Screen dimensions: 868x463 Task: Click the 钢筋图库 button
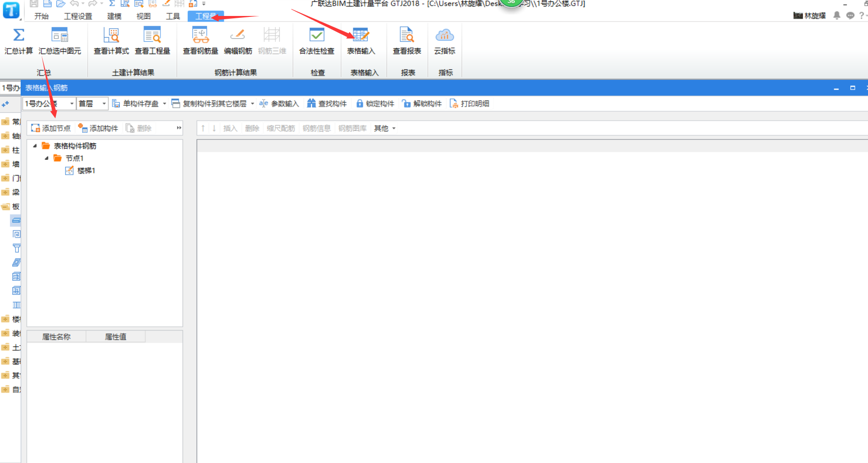(x=352, y=128)
